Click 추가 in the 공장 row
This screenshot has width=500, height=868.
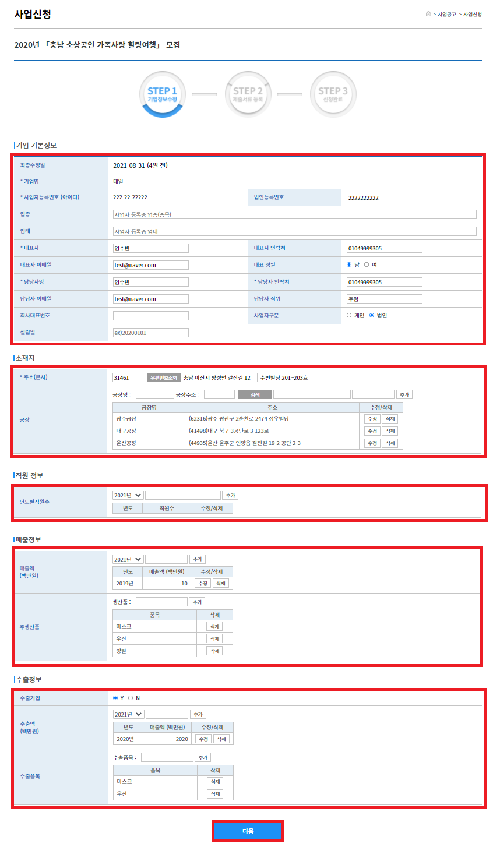coord(404,394)
